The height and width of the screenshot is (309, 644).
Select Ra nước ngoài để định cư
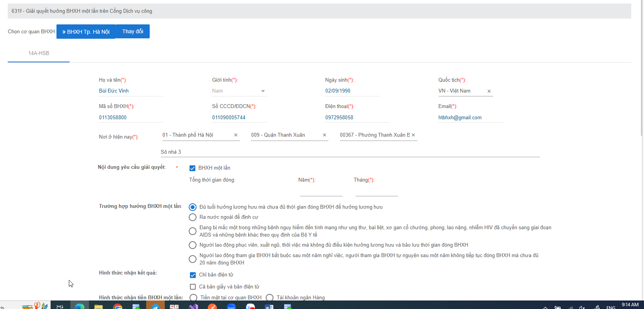click(192, 217)
